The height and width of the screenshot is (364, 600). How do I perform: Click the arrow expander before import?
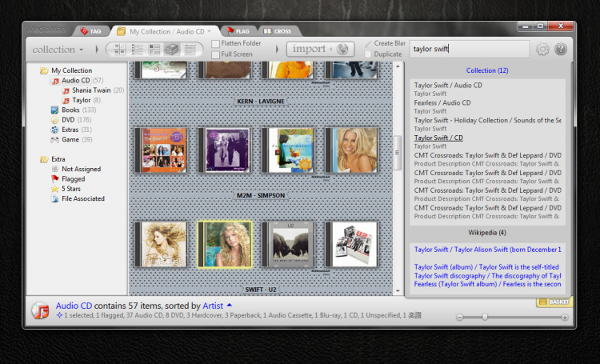(x=277, y=49)
